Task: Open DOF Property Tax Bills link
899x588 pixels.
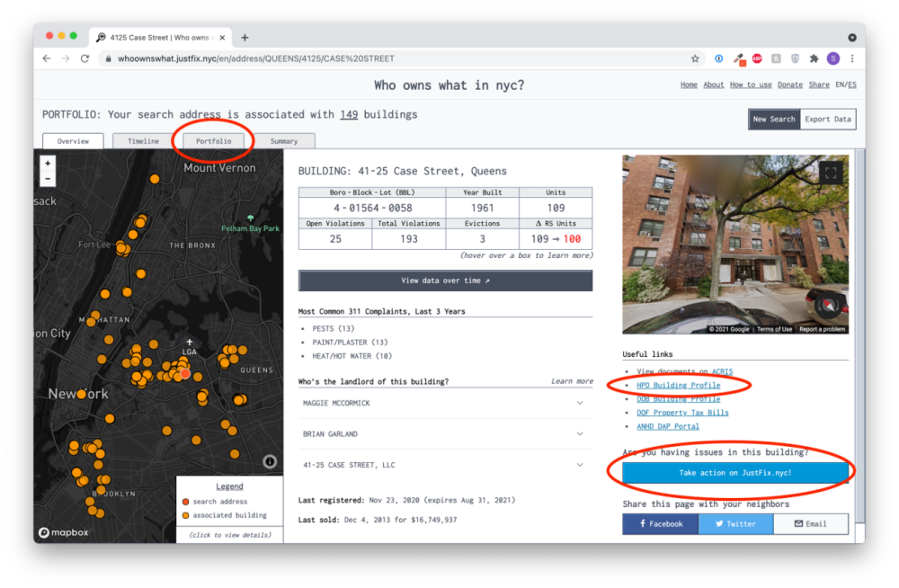Action: 682,413
